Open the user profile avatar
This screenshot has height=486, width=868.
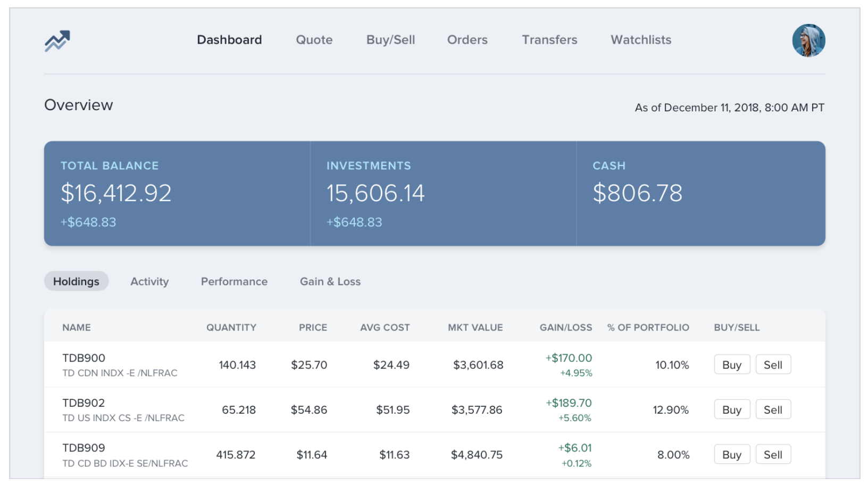point(808,40)
